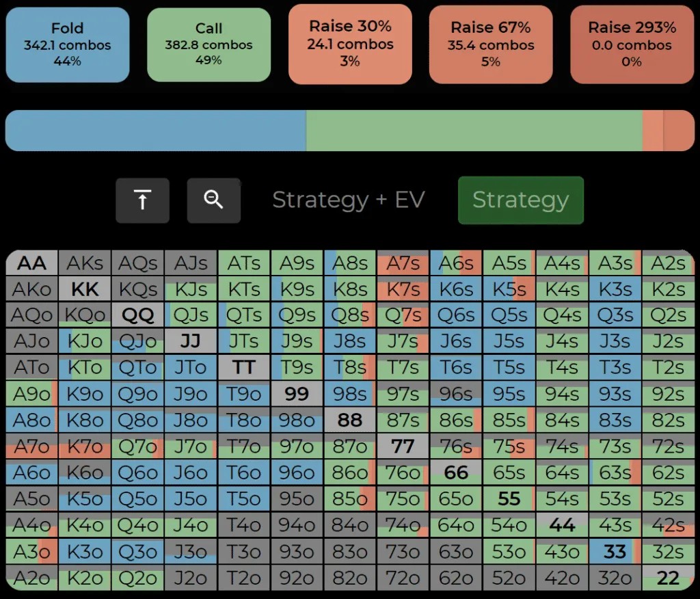Pick the 33 pocket pair cell

click(x=615, y=552)
